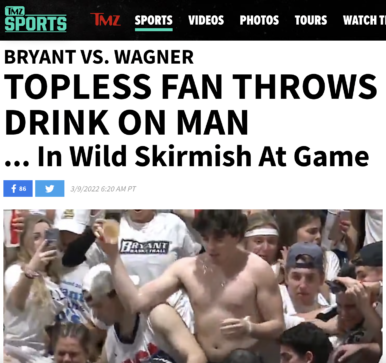The width and height of the screenshot is (386, 363).
Task: Click the 3/9/2022 timestamp text
Action: pos(103,189)
